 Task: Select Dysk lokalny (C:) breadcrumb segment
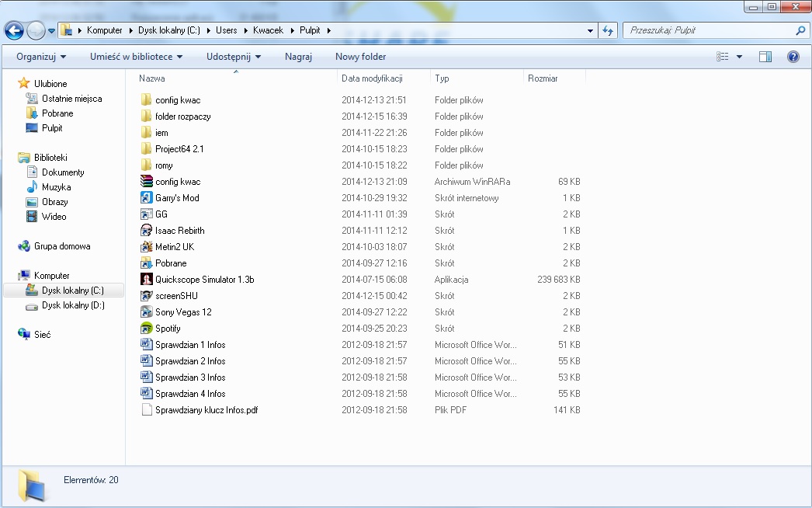point(168,30)
